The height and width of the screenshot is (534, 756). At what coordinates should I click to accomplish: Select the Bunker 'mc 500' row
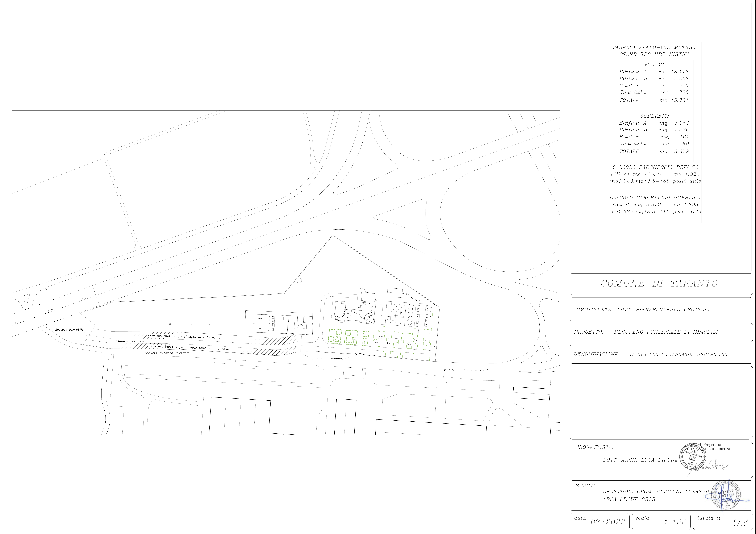pos(654,86)
